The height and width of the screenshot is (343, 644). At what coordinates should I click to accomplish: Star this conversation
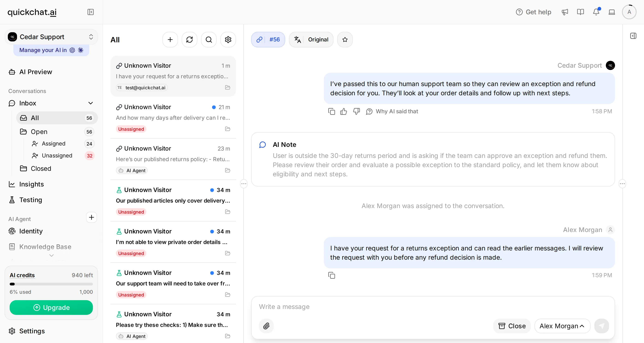point(345,40)
